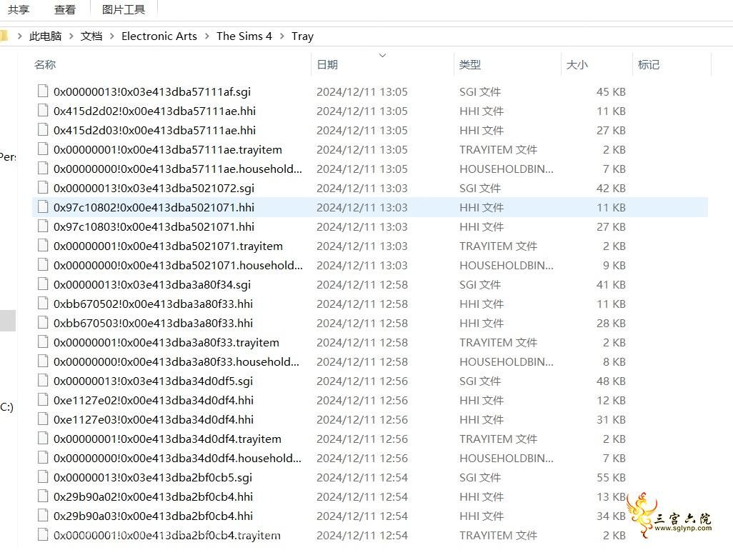
Task: Sort files by 类型 column header
Action: click(x=470, y=64)
